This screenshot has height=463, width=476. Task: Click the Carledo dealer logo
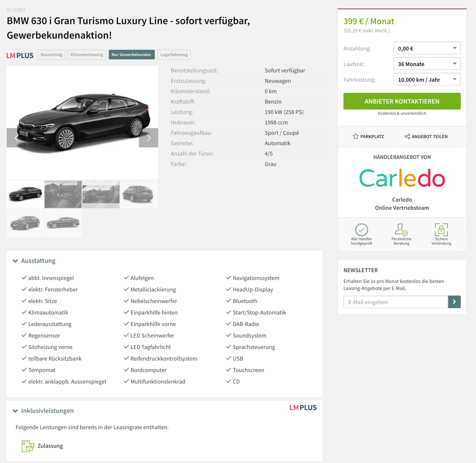coord(402,178)
